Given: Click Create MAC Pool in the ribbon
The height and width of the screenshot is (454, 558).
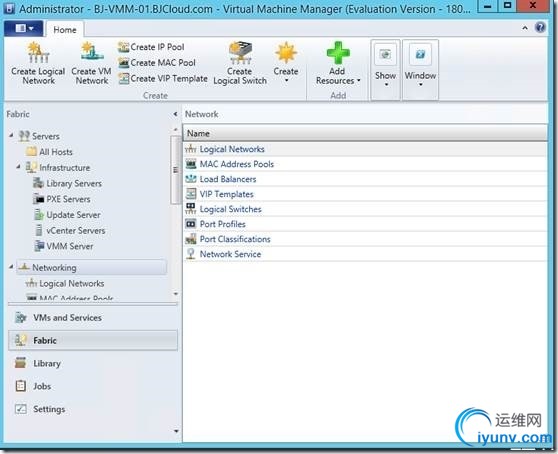Looking at the screenshot, I should tap(157, 63).
